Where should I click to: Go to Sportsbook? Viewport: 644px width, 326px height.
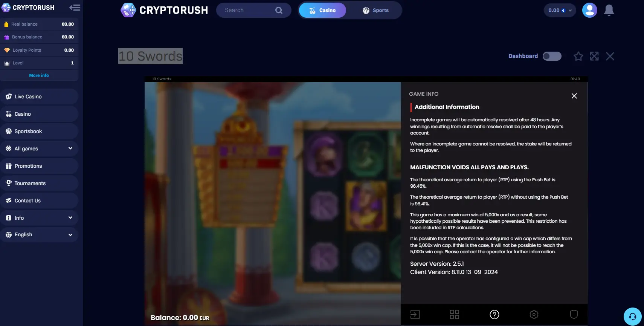click(x=39, y=131)
